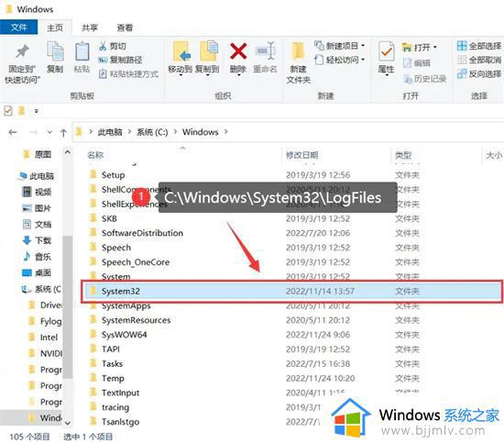Viewport: 504px width, 443px height.
Task: Expand the chevron after 系统 (C:) in address bar
Action: [176, 132]
